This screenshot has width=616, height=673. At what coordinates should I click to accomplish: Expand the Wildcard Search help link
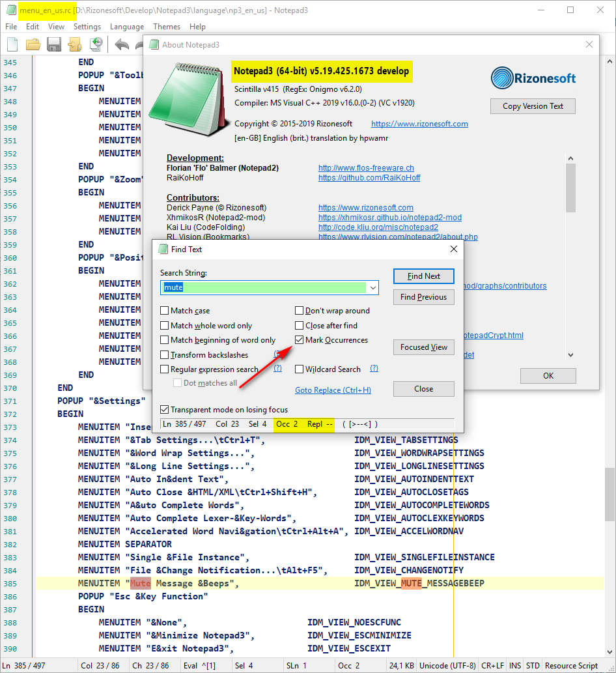374,369
